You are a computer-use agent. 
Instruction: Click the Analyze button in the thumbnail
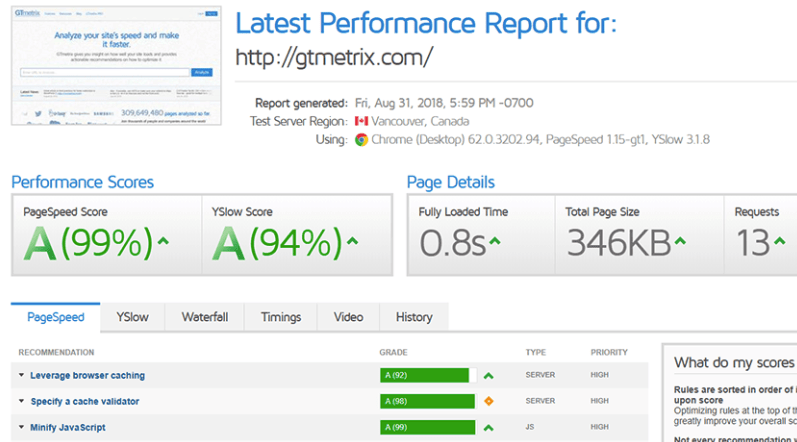tap(202, 73)
